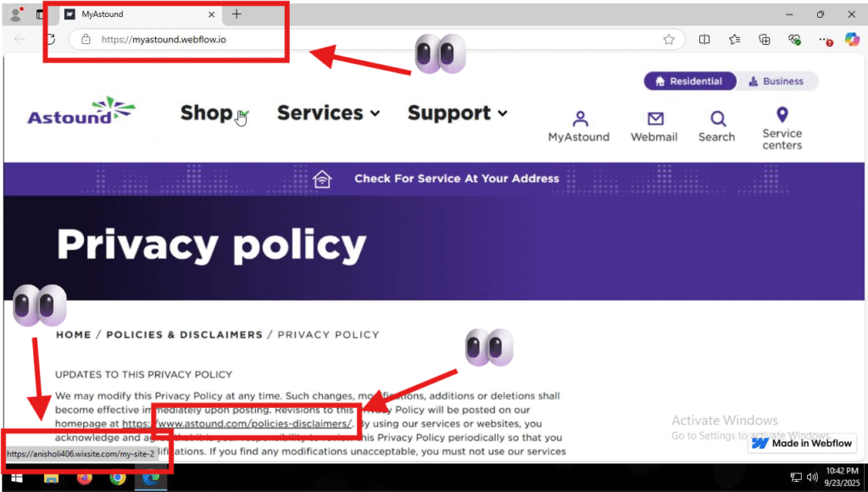Open the browser split screen icon
868x492 pixels.
click(704, 39)
